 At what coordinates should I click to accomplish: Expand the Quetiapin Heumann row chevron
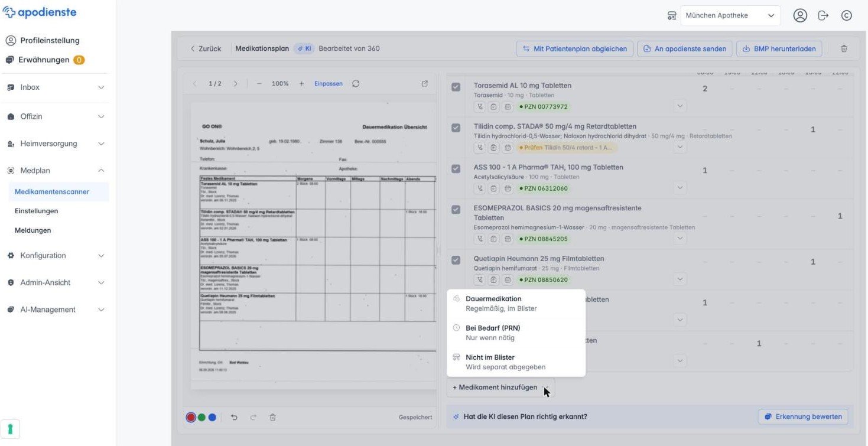click(680, 279)
